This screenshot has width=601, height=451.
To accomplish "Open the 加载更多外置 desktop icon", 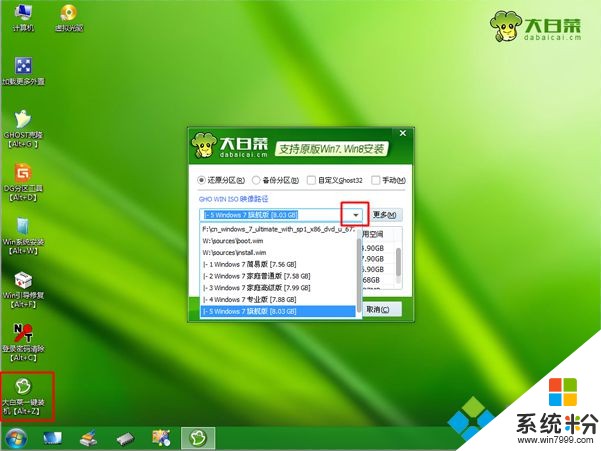I will (23, 71).
